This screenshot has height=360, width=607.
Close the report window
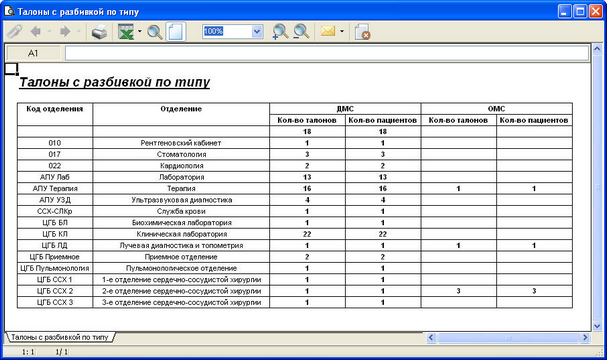point(595,11)
